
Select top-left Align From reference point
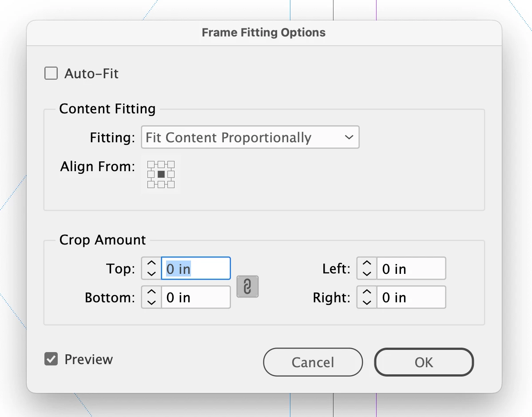[x=151, y=164]
